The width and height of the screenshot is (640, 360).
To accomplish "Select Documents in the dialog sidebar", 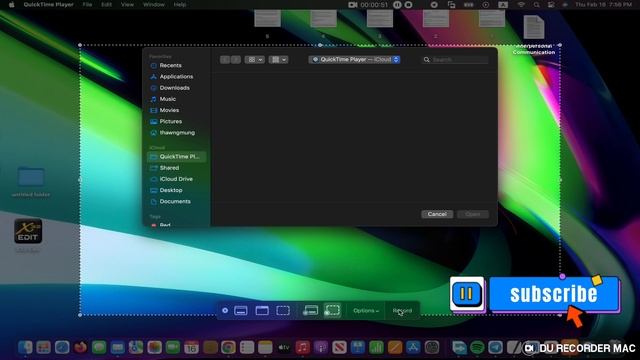I will pos(176,202).
